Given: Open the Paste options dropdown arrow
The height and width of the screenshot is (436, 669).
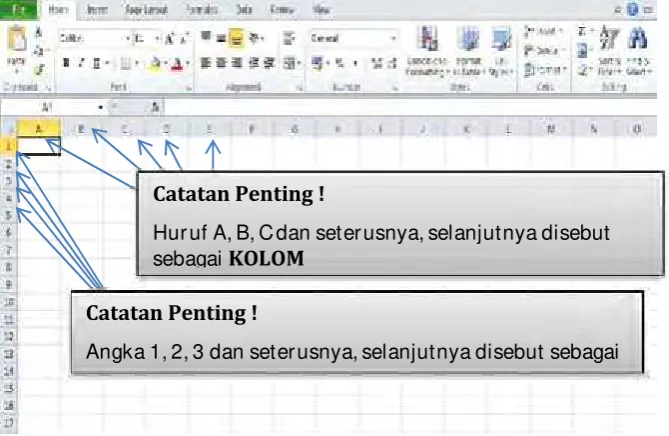Looking at the screenshot, I should (17, 71).
